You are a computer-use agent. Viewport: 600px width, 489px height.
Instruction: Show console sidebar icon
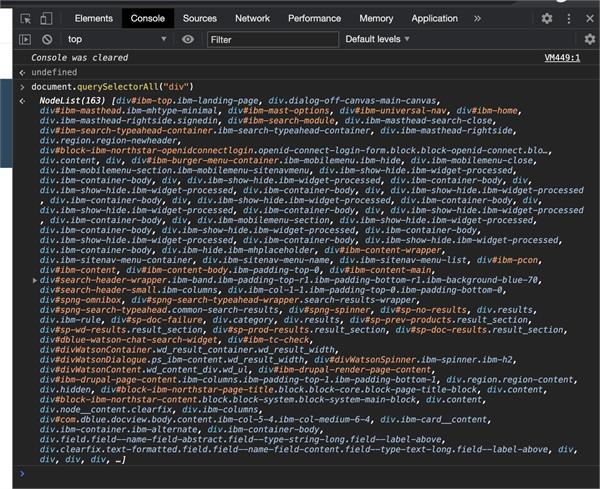click(25, 39)
